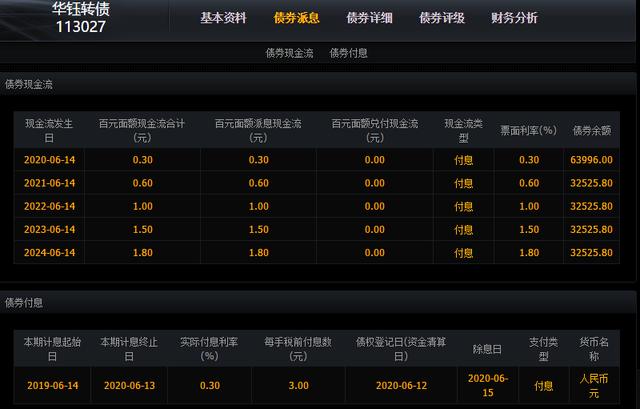Screen dimensions: 640x409
Task: Click 派息现金流 value 0.60 in 2021 row
Action: tap(258, 183)
